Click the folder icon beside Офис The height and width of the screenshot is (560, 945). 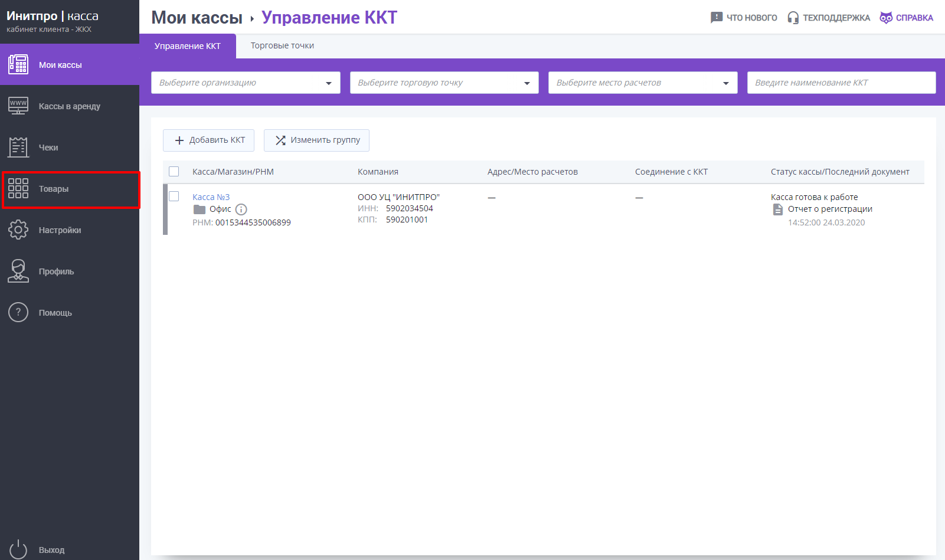(200, 209)
